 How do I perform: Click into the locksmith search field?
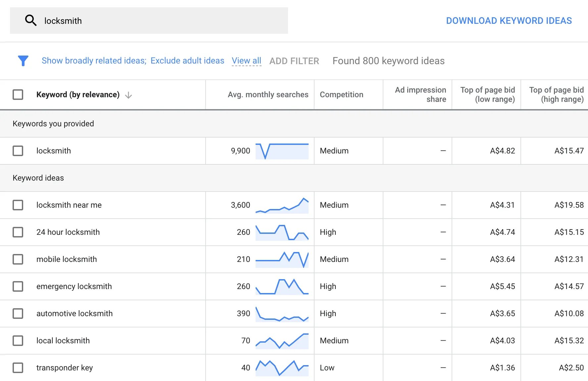tap(149, 21)
